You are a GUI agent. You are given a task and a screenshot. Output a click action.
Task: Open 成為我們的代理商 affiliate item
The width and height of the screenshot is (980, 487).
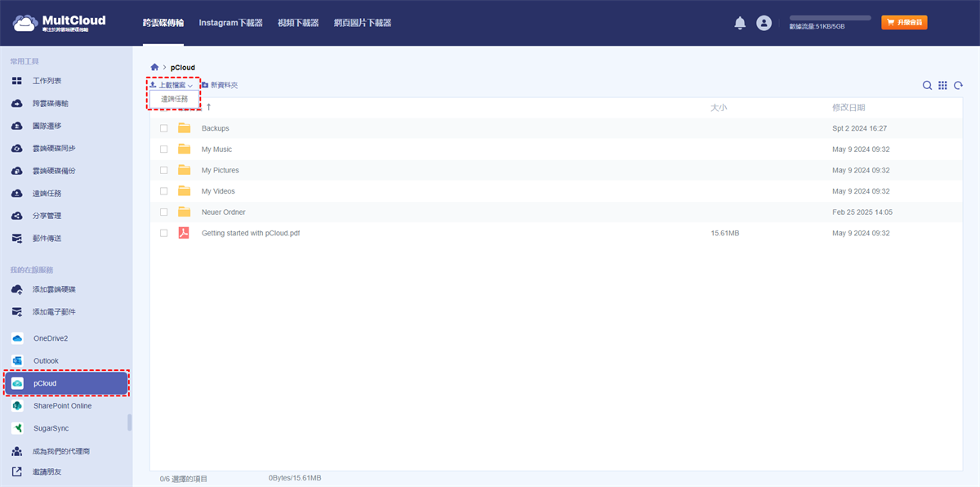coord(61,451)
